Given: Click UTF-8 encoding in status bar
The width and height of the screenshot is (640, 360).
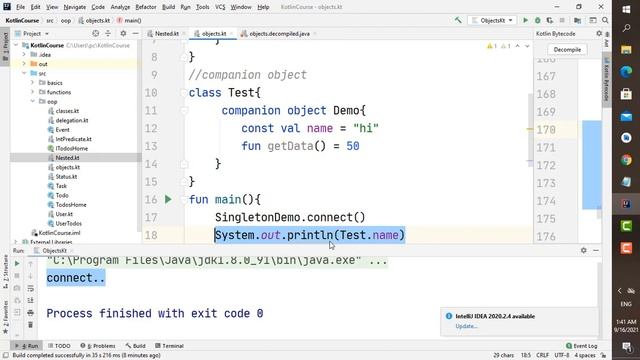Looking at the screenshot, I should click(561, 356).
